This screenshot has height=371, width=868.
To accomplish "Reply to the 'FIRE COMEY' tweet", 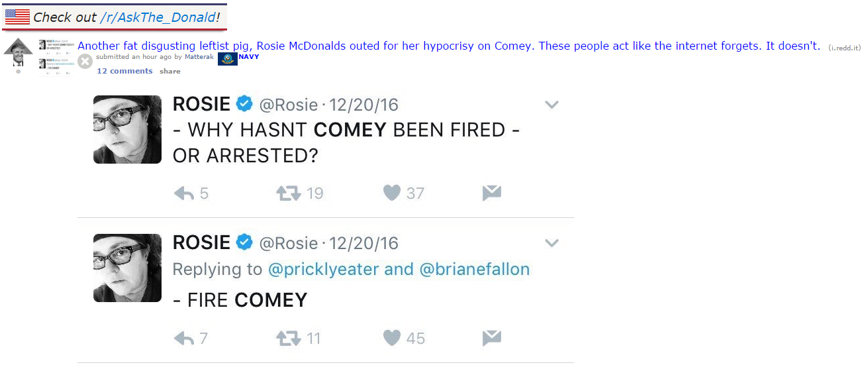I will (183, 339).
